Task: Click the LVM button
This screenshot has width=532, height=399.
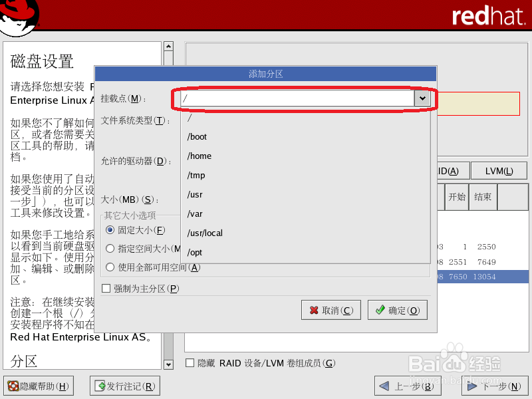Action: [x=499, y=171]
